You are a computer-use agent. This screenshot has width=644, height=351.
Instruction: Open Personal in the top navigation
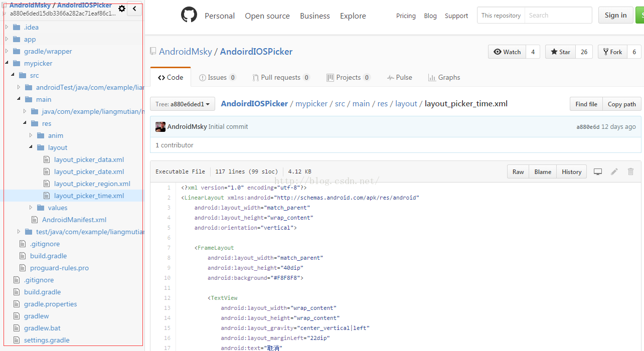point(220,16)
